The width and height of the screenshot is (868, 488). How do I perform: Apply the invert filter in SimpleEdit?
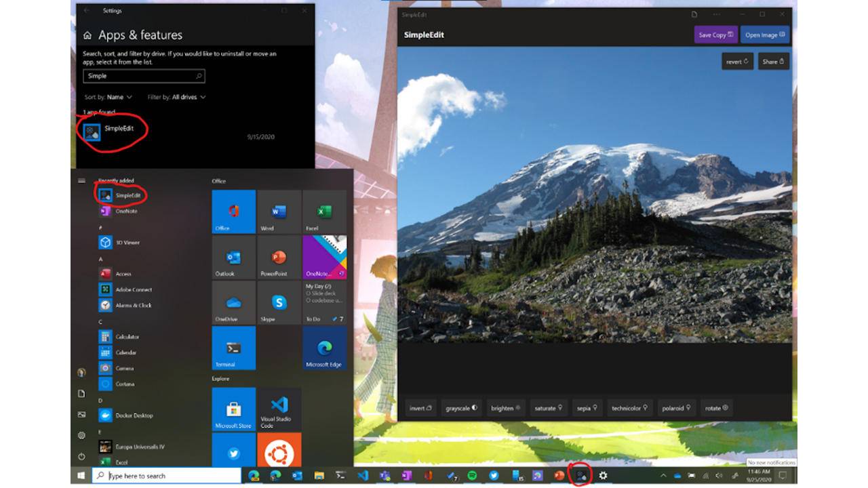point(421,408)
